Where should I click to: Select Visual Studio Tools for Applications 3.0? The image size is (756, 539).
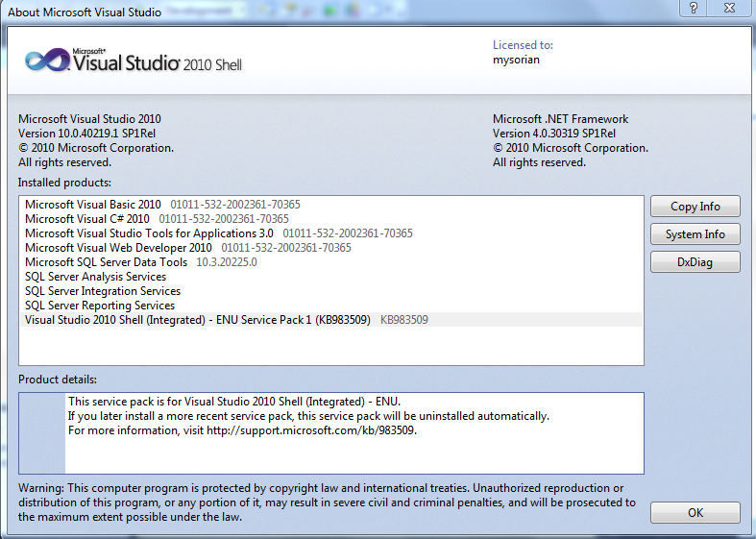331,233
